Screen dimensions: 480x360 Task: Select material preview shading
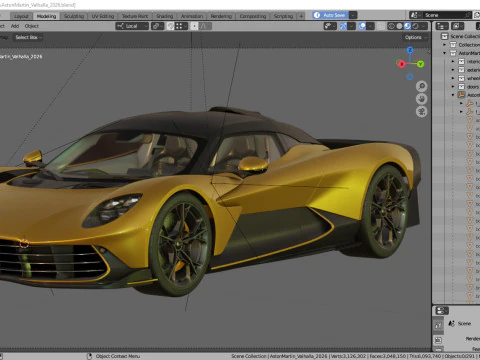point(407,26)
